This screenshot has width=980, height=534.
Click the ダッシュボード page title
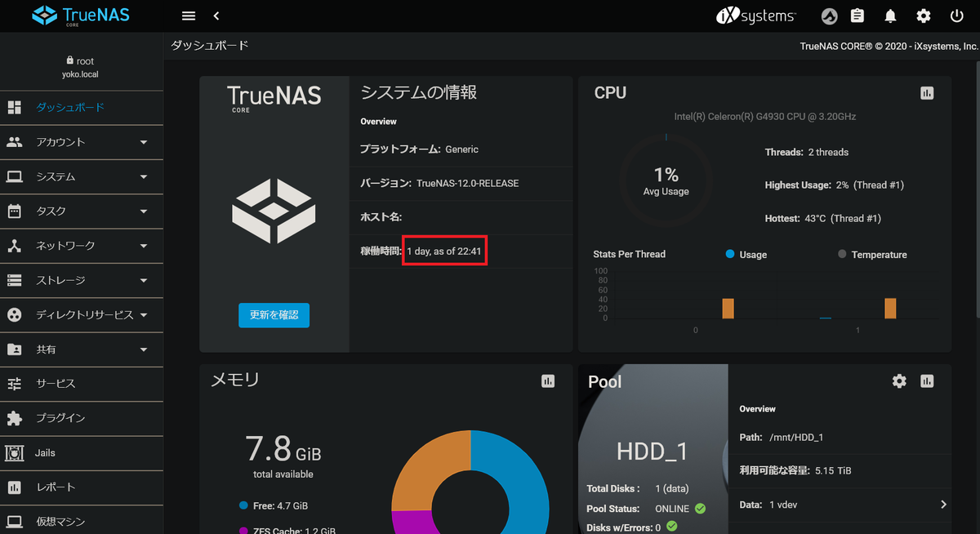(210, 46)
